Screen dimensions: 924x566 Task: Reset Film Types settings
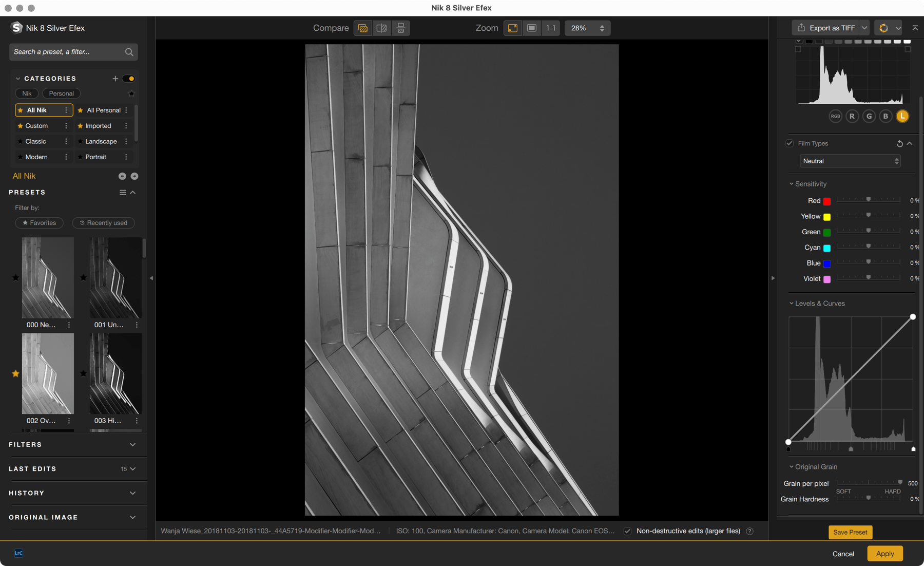(899, 144)
